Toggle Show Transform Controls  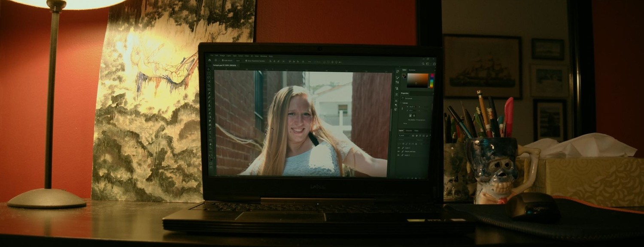point(246,60)
